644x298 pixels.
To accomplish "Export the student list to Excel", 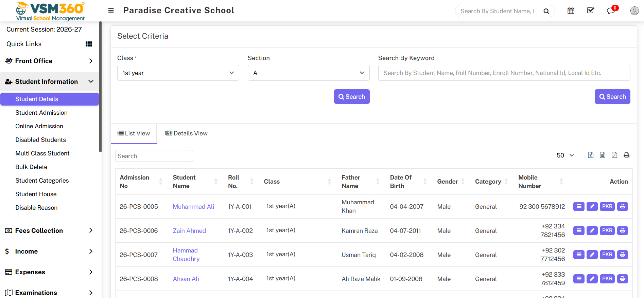I will [x=591, y=155].
